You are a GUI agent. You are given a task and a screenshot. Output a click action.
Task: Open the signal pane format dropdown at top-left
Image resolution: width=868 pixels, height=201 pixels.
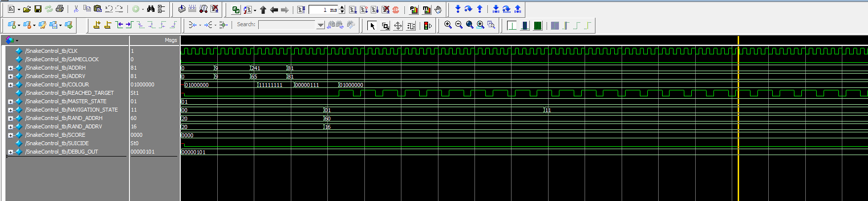click(17, 40)
